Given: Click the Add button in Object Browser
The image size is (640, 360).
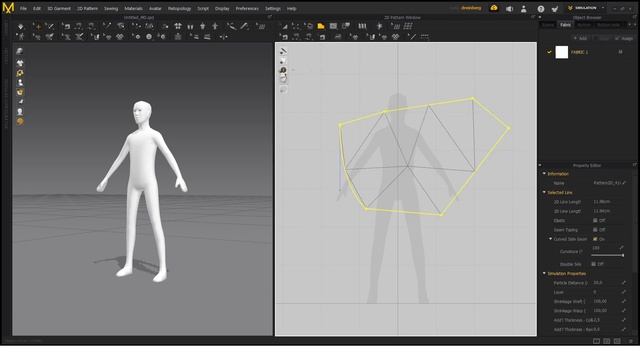Looking at the screenshot, I should [580, 38].
